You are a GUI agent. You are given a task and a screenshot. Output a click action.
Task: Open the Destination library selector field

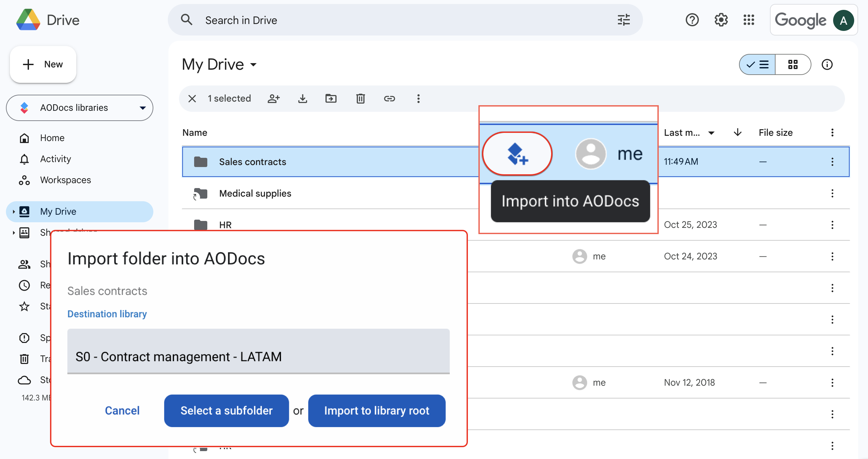click(258, 351)
